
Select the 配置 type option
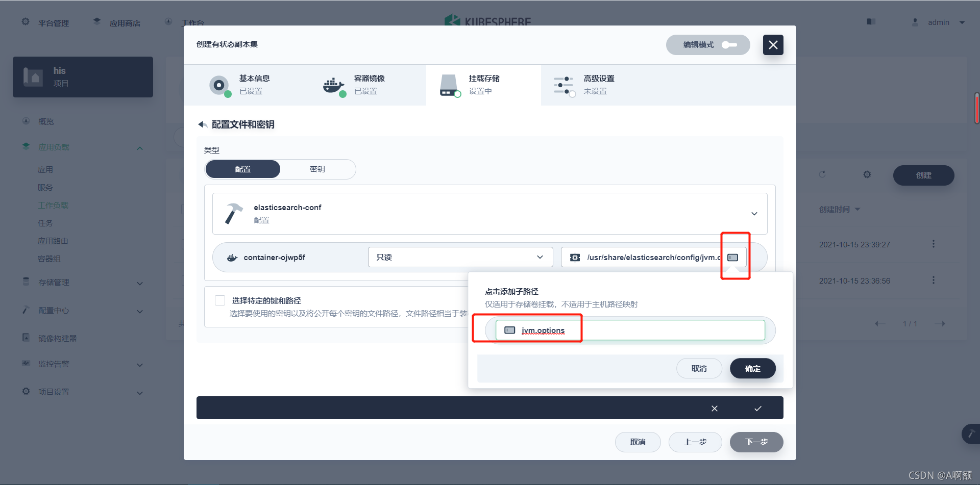(242, 169)
